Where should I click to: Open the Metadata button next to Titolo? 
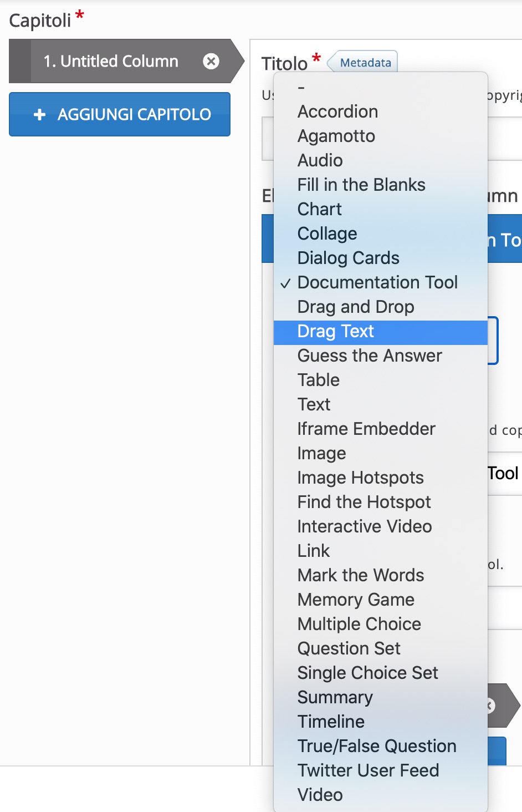(x=363, y=63)
